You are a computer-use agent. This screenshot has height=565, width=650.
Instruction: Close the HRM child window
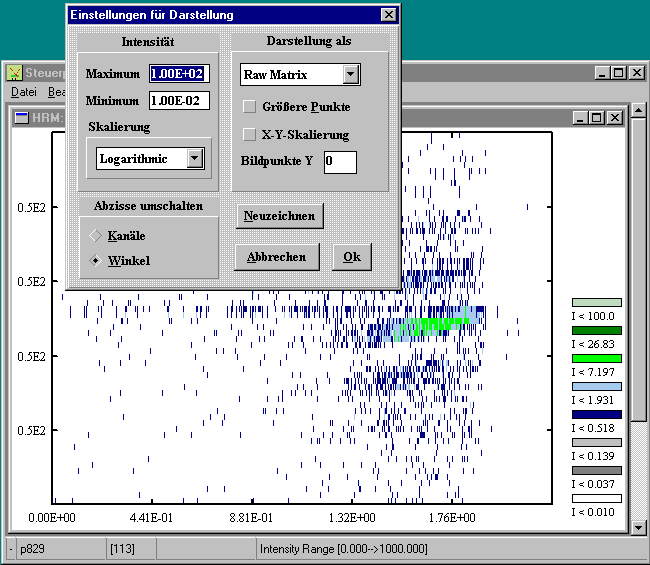click(x=615, y=118)
